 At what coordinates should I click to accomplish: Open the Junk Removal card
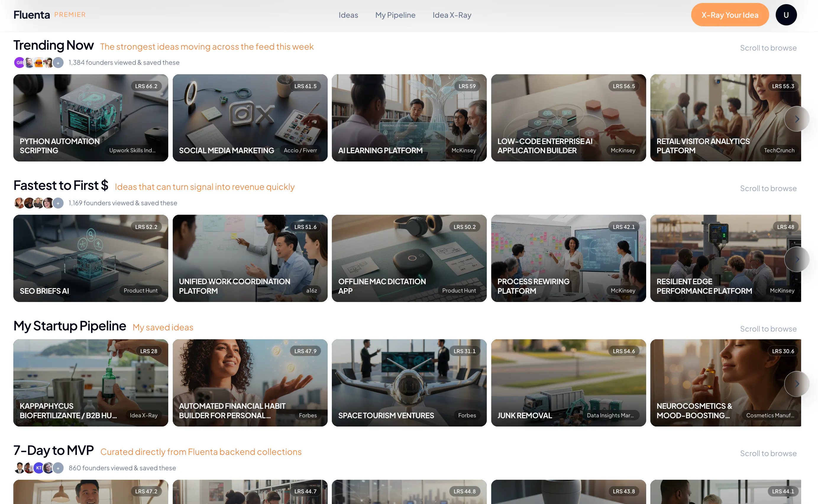point(568,383)
